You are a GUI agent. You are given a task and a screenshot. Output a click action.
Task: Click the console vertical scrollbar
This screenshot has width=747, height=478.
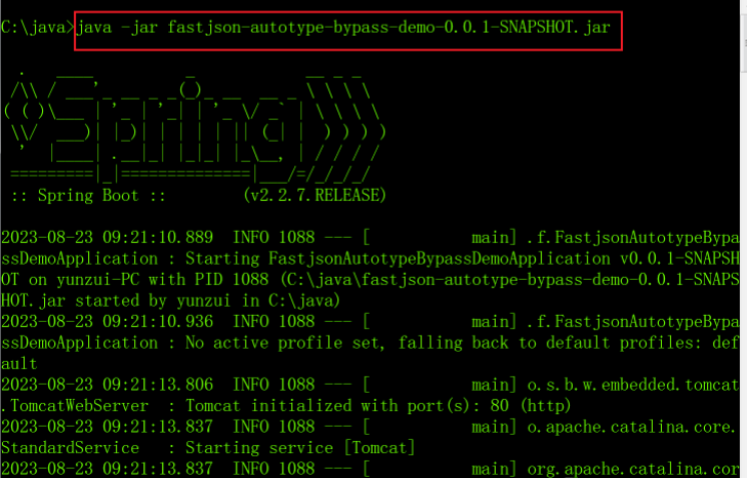[x=743, y=238]
